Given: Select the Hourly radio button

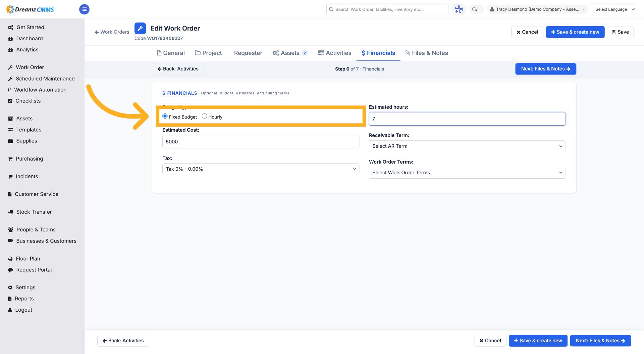Looking at the screenshot, I should (x=205, y=116).
